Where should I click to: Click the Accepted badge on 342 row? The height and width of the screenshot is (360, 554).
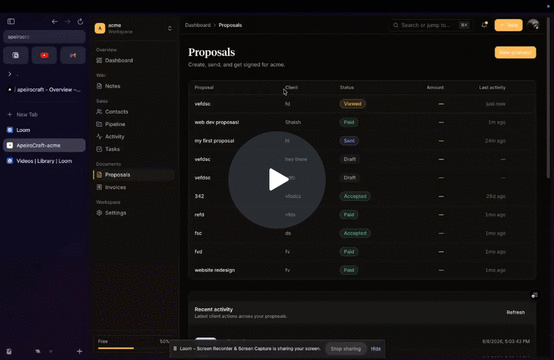click(355, 196)
